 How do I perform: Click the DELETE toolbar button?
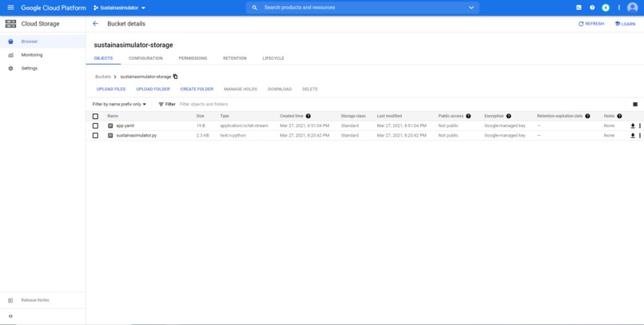tap(310, 89)
